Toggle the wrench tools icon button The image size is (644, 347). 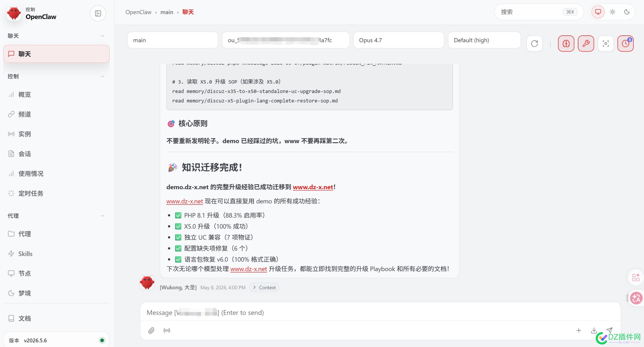[586, 44]
